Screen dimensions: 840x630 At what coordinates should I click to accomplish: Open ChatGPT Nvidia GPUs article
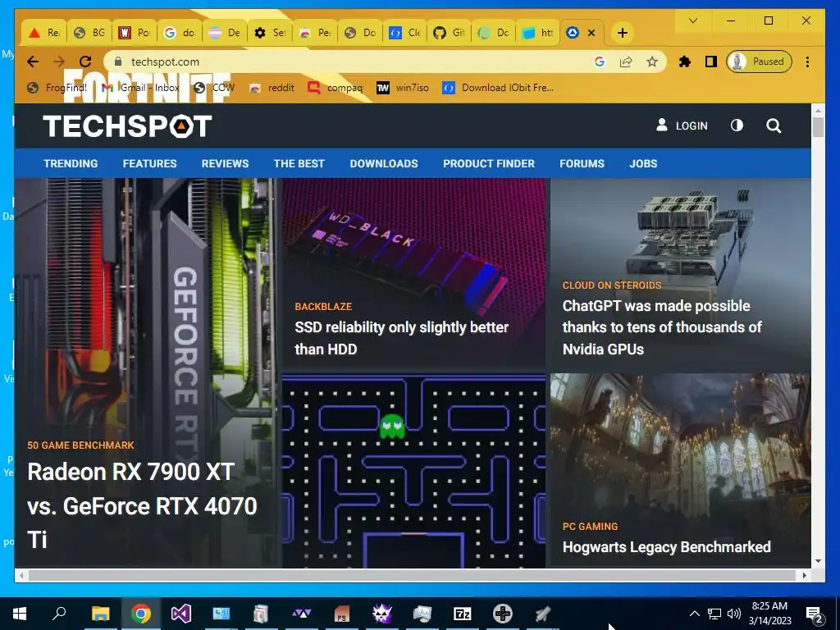pos(662,327)
